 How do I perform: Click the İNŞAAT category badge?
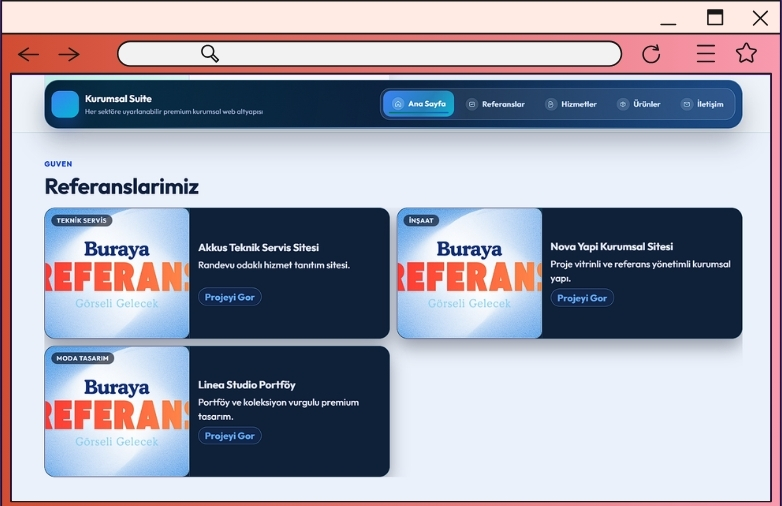tap(421, 220)
